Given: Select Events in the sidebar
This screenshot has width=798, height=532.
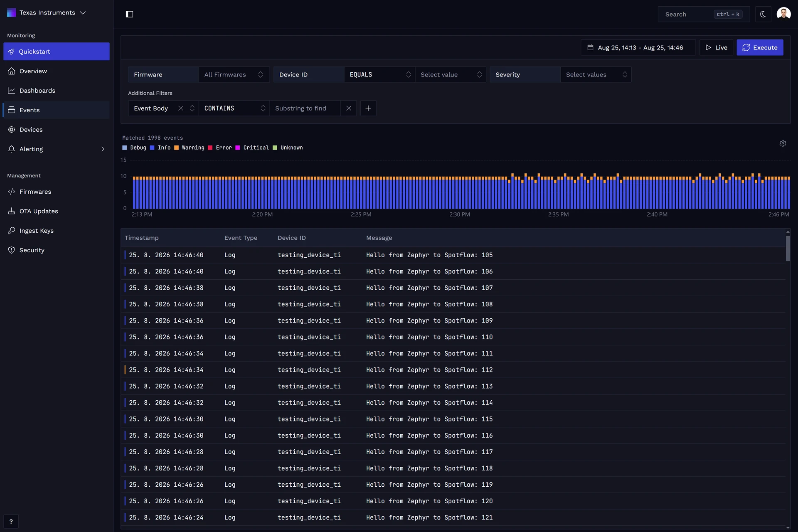Looking at the screenshot, I should 57,110.
